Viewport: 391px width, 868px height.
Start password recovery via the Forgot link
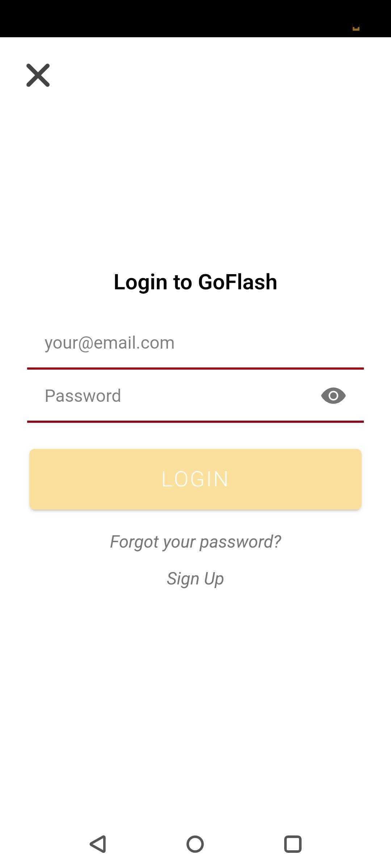(195, 542)
